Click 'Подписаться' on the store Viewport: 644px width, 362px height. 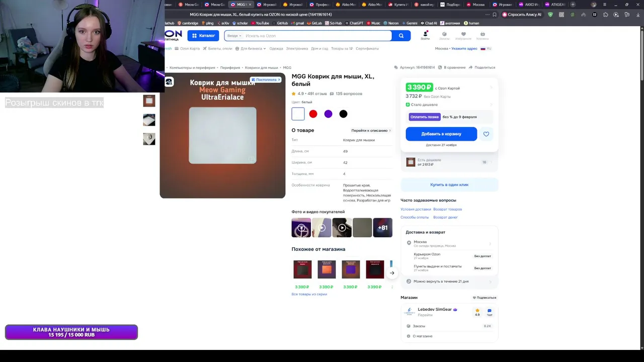coord(485,298)
